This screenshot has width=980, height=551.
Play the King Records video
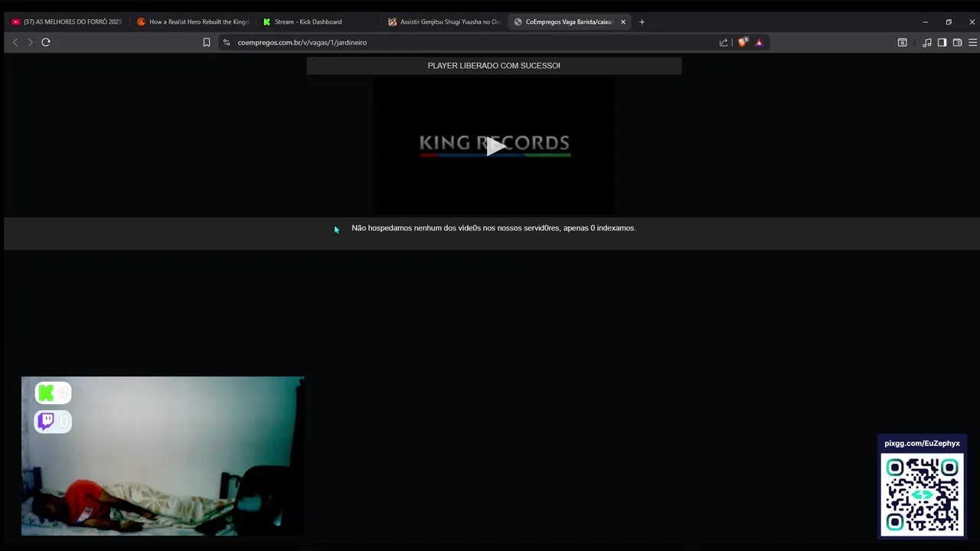[495, 146]
